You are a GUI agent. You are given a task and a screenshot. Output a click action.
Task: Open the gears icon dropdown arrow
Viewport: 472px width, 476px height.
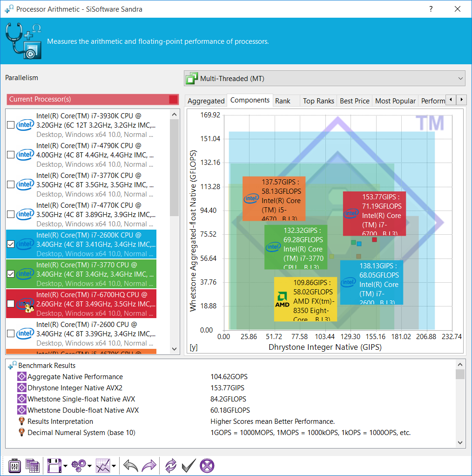[x=89, y=466]
